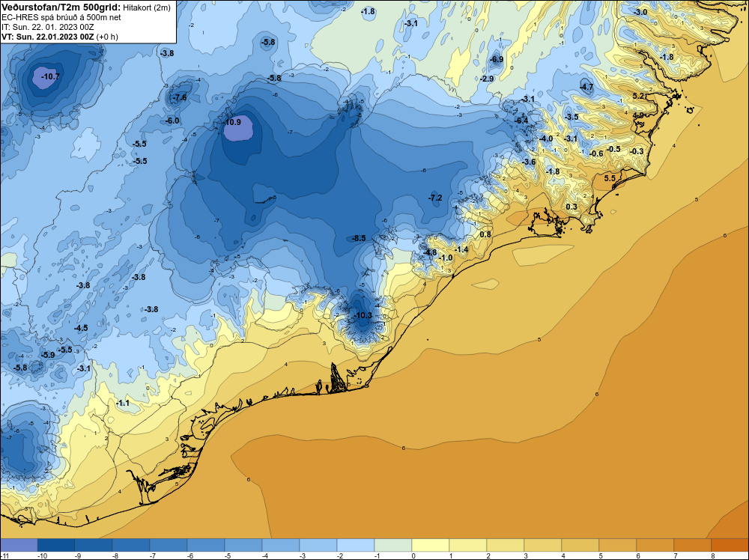Click the -1.1 temperature label
The width and height of the screenshot is (749, 560).
click(123, 404)
